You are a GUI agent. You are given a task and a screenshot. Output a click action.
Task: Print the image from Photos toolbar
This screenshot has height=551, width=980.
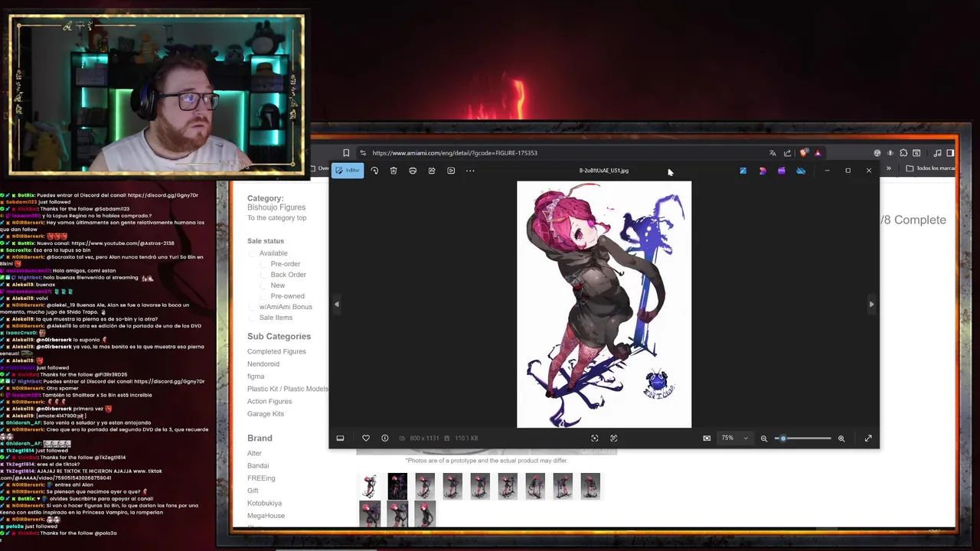413,171
